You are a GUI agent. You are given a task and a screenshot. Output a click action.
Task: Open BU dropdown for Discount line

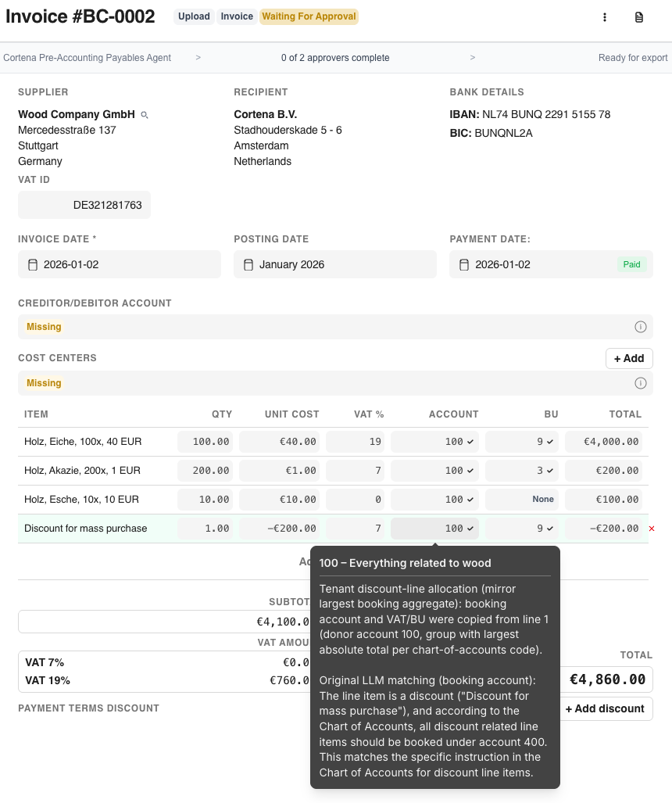[522, 529]
